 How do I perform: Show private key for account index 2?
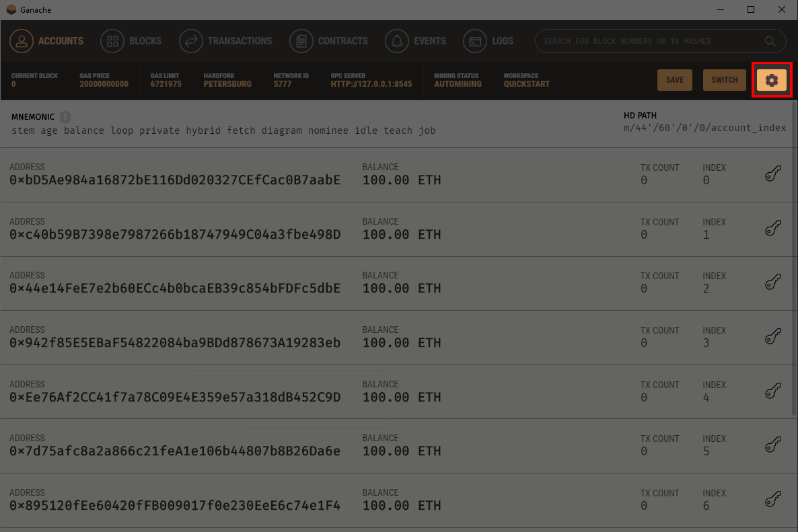pos(772,282)
